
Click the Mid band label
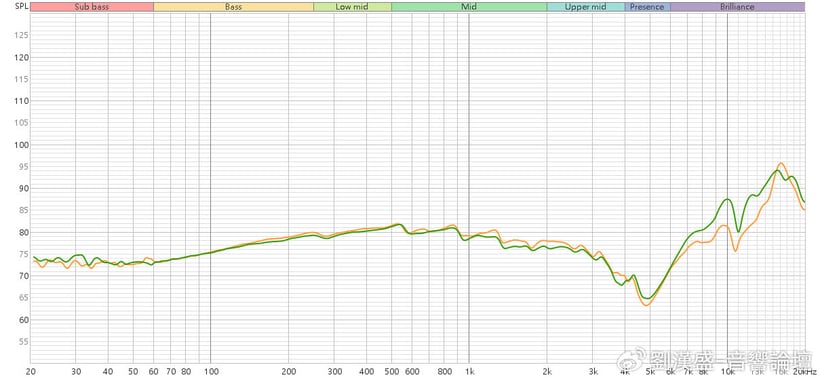pyautogui.click(x=469, y=7)
